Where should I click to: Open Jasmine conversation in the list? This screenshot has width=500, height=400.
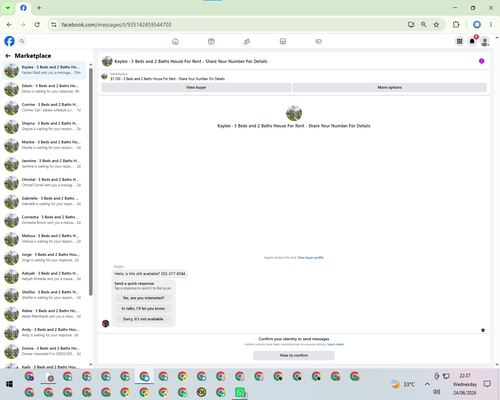[x=44, y=164]
